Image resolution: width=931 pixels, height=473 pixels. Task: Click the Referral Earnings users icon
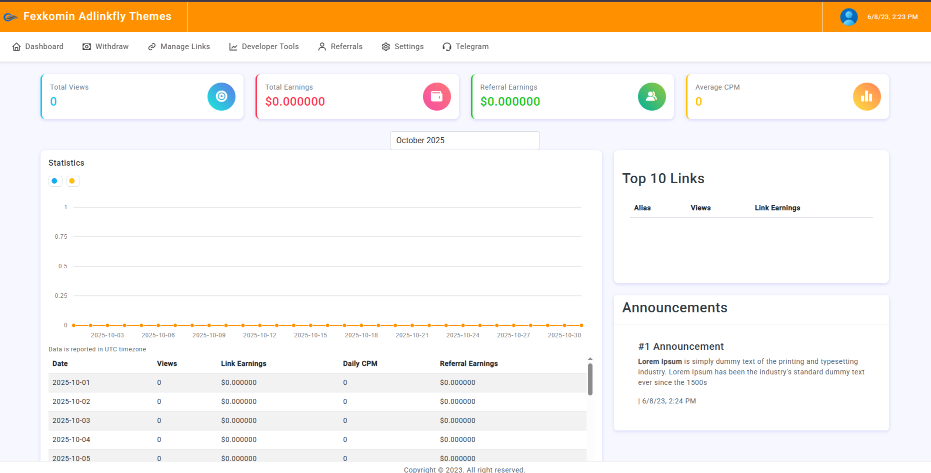(x=651, y=96)
